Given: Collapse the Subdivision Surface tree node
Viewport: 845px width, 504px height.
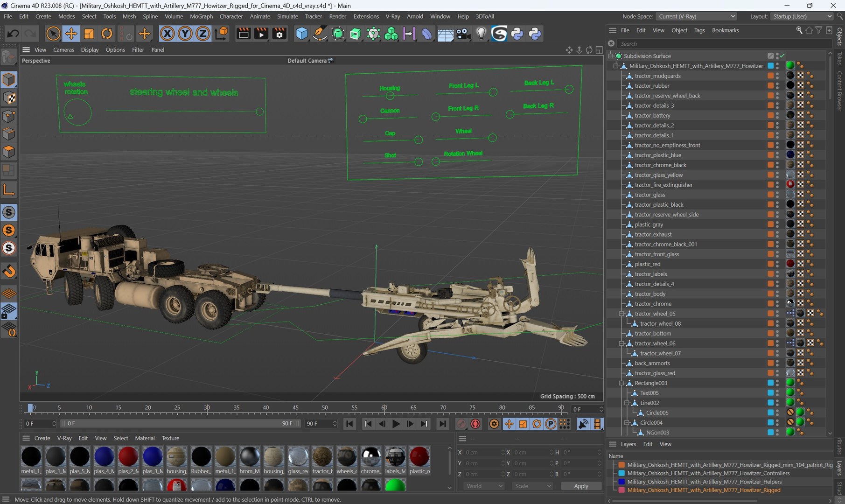Looking at the screenshot, I should (611, 56).
